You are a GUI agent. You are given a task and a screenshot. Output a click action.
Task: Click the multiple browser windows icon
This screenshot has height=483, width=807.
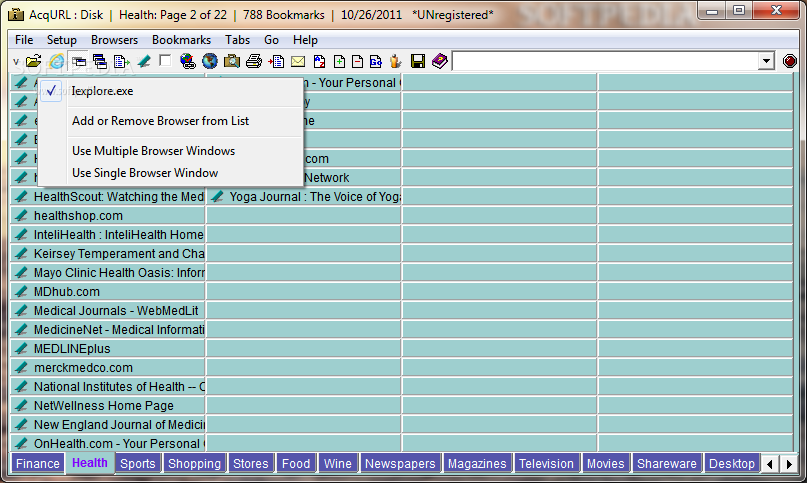(x=100, y=62)
